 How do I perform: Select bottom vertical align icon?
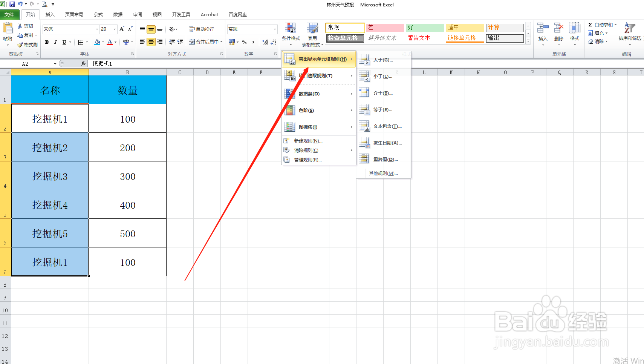point(160,29)
